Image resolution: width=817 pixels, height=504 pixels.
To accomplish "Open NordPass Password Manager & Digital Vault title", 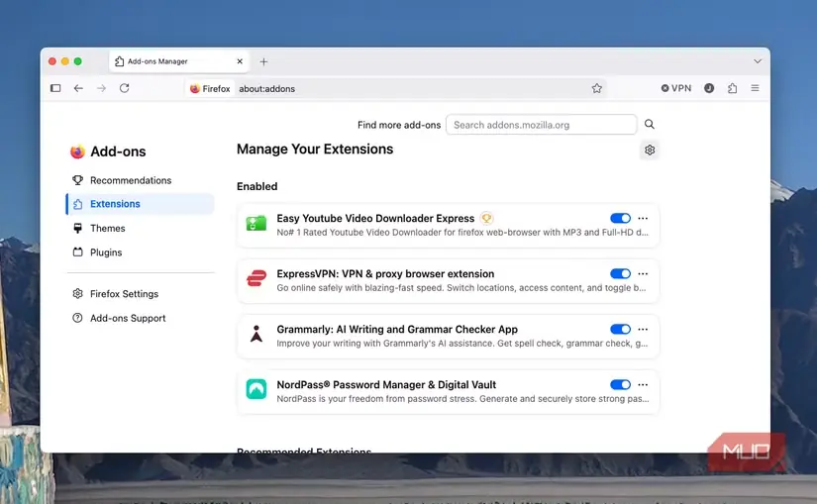I will [x=386, y=384].
